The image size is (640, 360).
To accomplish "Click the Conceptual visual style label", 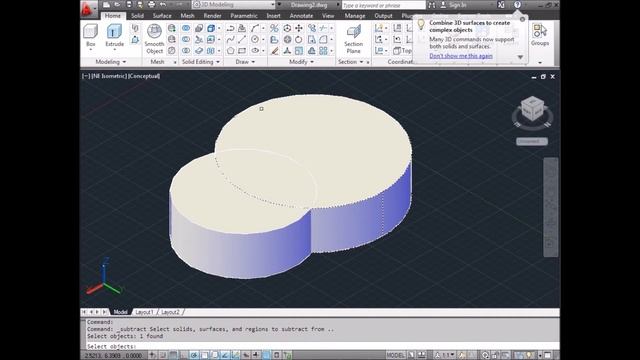I will pos(144,76).
